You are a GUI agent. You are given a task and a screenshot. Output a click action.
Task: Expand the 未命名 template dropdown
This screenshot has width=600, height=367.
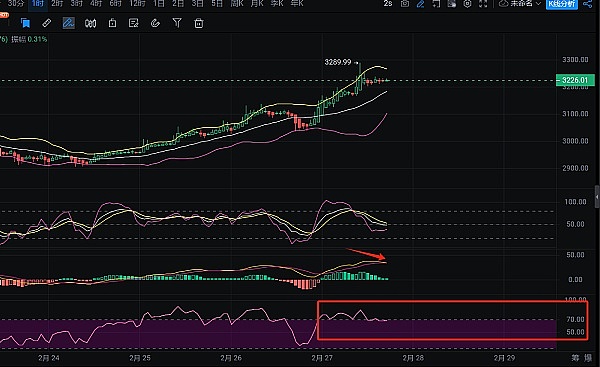tap(525, 3)
